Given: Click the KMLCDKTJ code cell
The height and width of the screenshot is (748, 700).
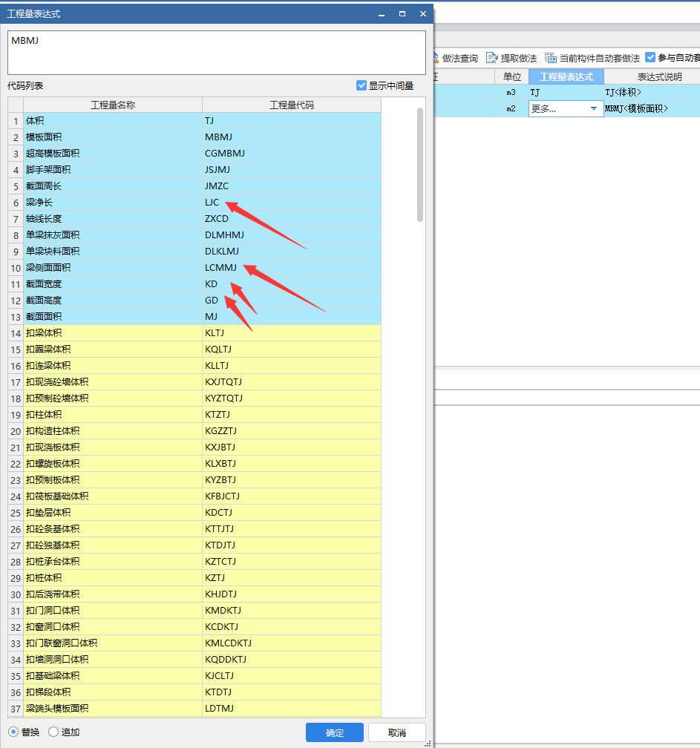Looking at the screenshot, I should point(292,643).
